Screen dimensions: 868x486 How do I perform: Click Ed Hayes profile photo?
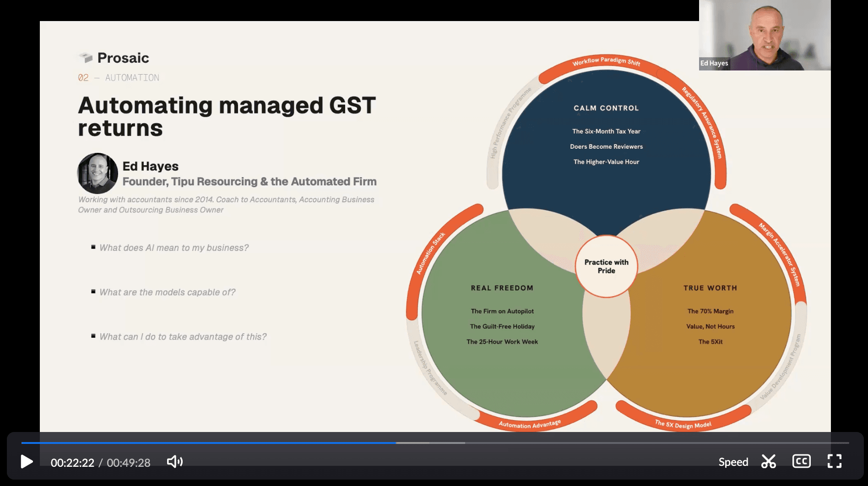(98, 173)
